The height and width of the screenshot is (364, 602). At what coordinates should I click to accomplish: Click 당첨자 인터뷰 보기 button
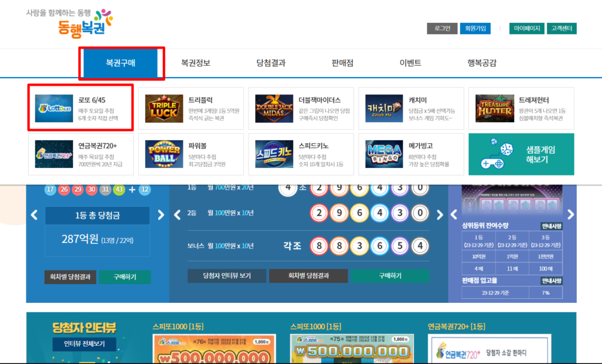[227, 276]
